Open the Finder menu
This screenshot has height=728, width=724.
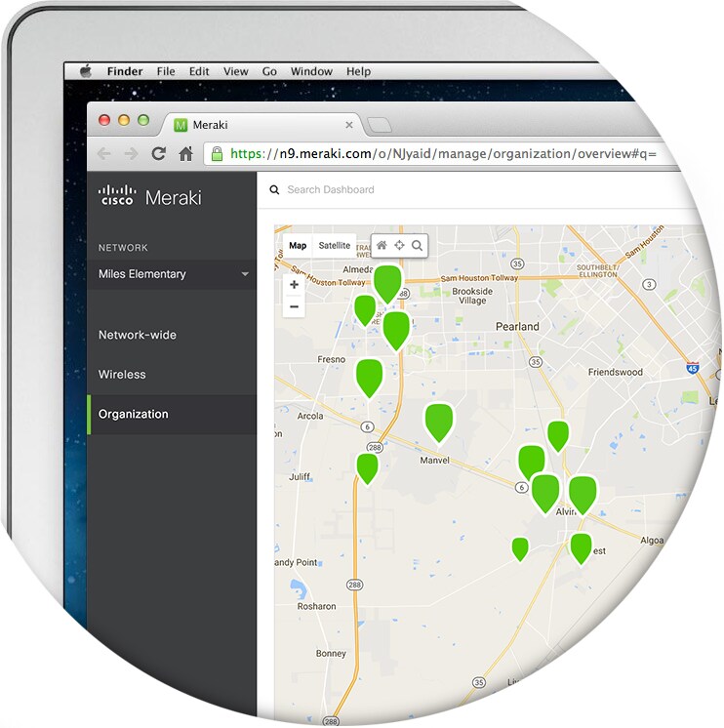tap(124, 71)
